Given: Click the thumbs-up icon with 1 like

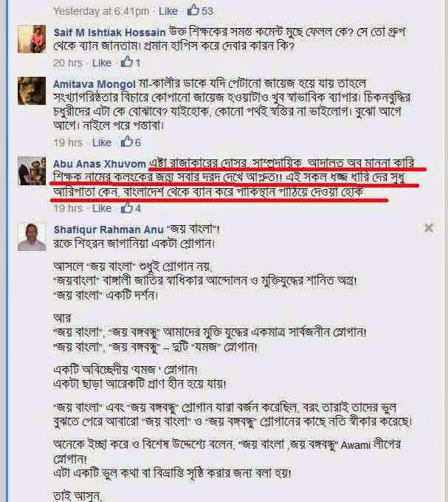Looking at the screenshot, I should pos(127,62).
